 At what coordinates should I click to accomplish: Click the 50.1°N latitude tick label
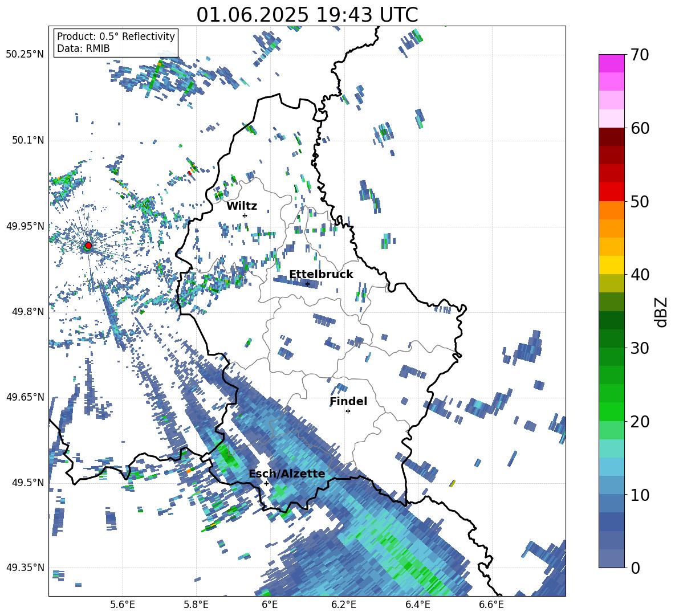click(x=27, y=140)
